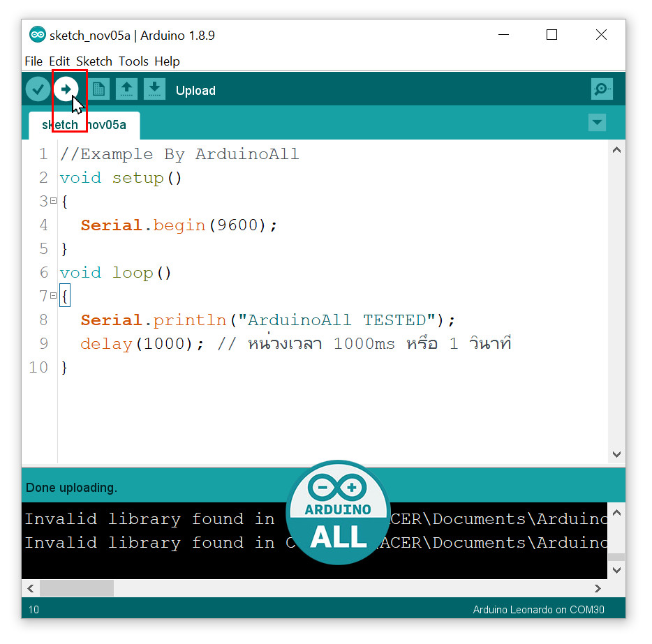The height and width of the screenshot is (644, 652).
Task: Open the Help menu
Action: [167, 61]
